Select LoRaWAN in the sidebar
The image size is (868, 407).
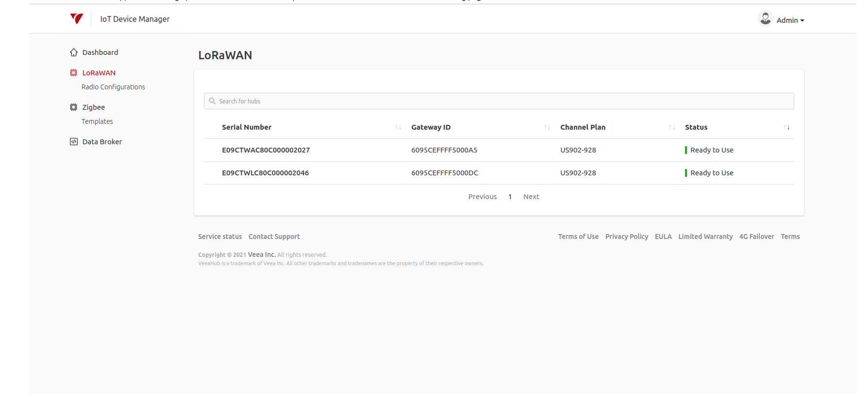pyautogui.click(x=99, y=73)
